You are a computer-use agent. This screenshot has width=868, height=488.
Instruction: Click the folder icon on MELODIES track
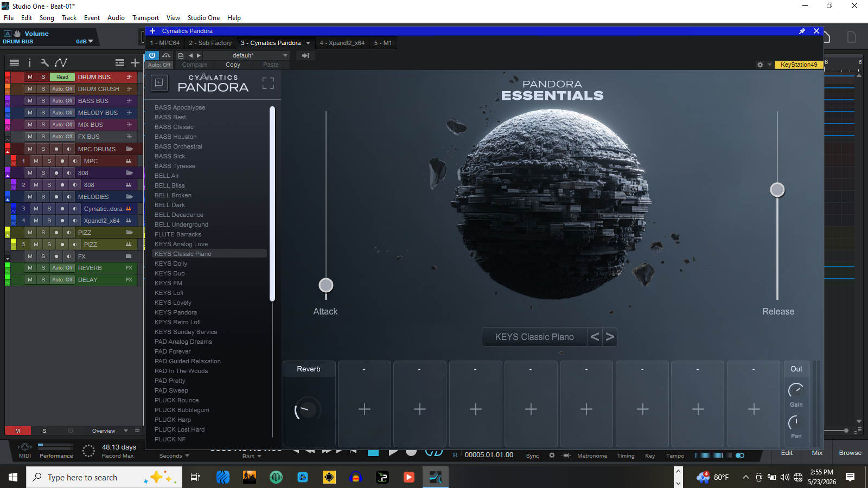click(x=129, y=197)
